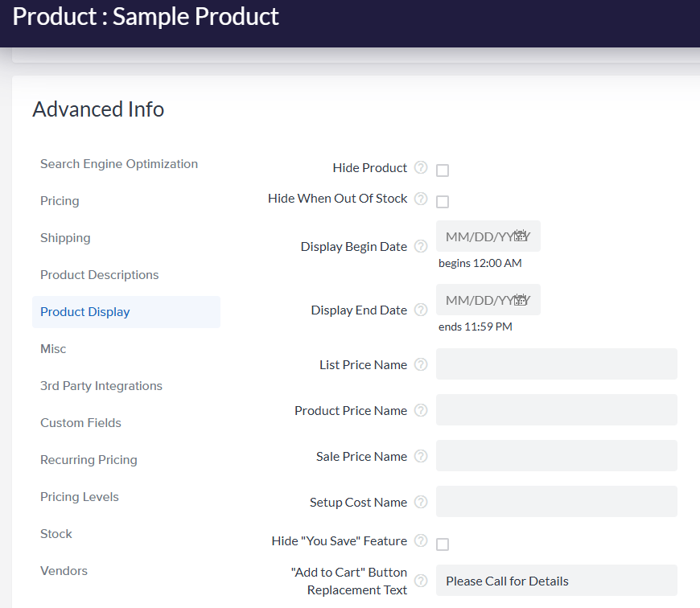Open the Hide You Save Feature help icon
Image resolution: width=700 pixels, height=608 pixels.
420,541
